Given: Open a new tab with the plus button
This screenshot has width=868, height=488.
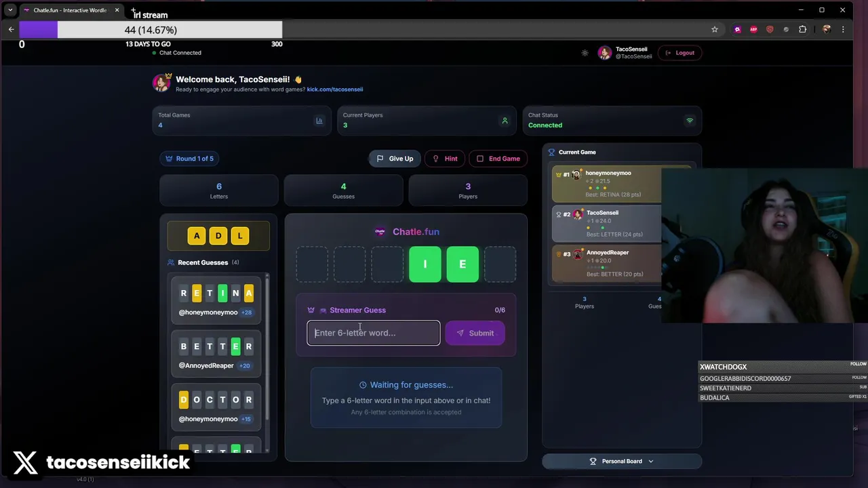Looking at the screenshot, I should tap(134, 11).
